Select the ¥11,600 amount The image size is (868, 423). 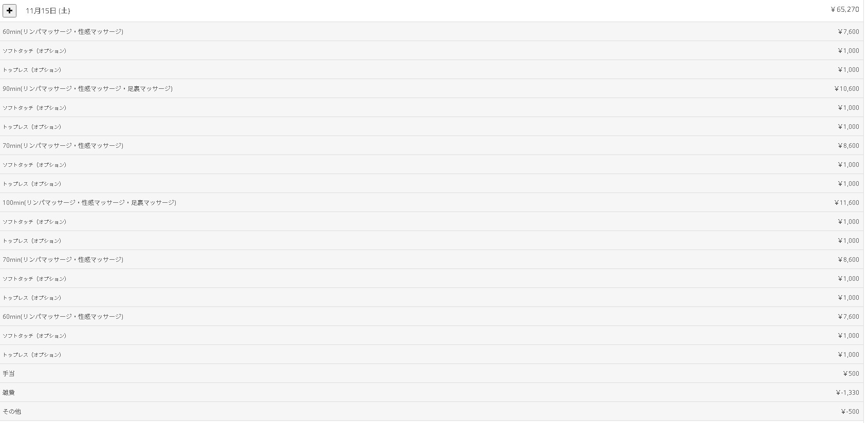coord(846,203)
